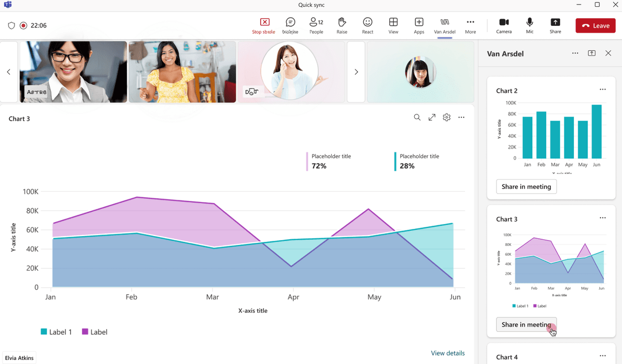Viewport: 622px width, 364px height.
Task: Toggle the Camera on or off
Action: pos(504,25)
